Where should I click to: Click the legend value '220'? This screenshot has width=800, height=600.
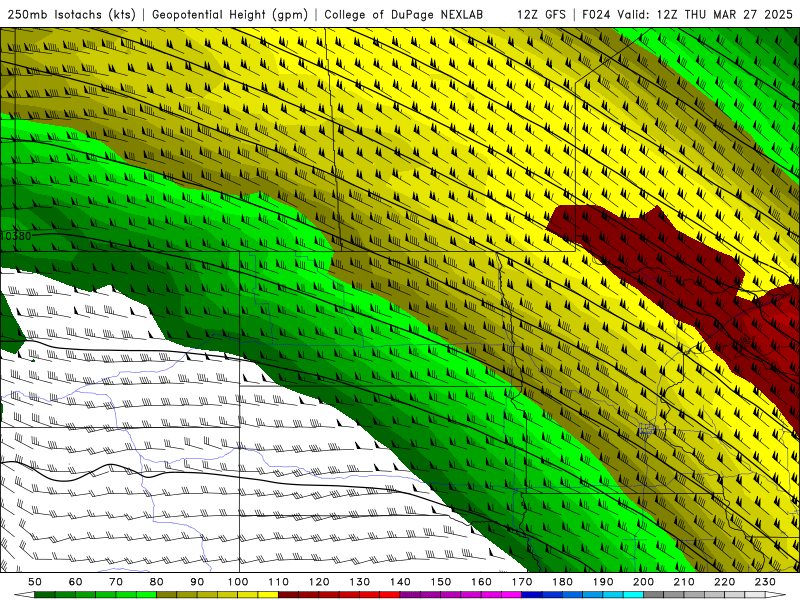[724, 582]
